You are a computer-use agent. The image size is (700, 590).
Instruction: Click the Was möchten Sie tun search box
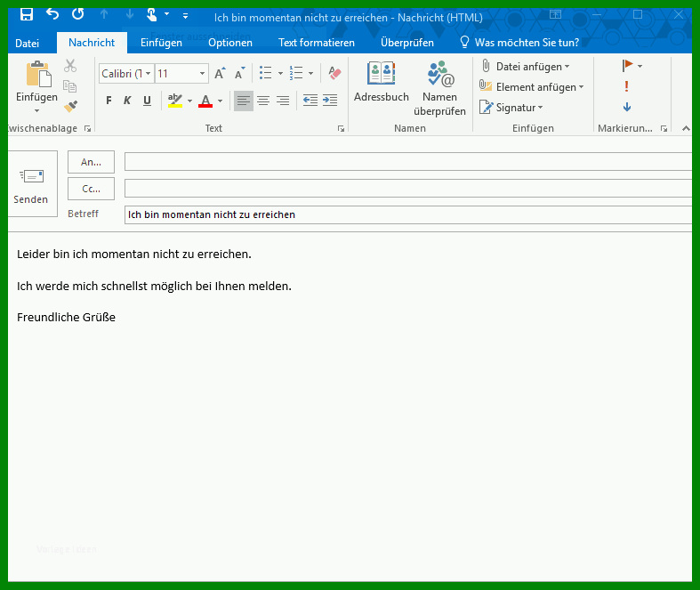tap(519, 43)
